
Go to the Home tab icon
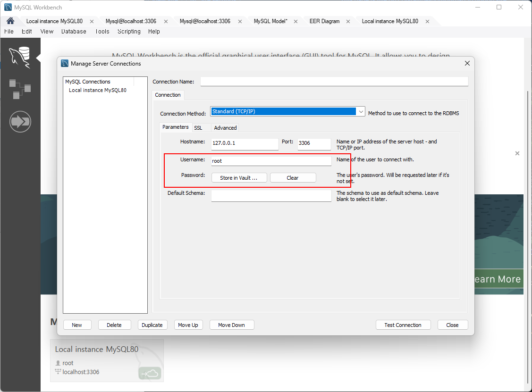coord(10,21)
